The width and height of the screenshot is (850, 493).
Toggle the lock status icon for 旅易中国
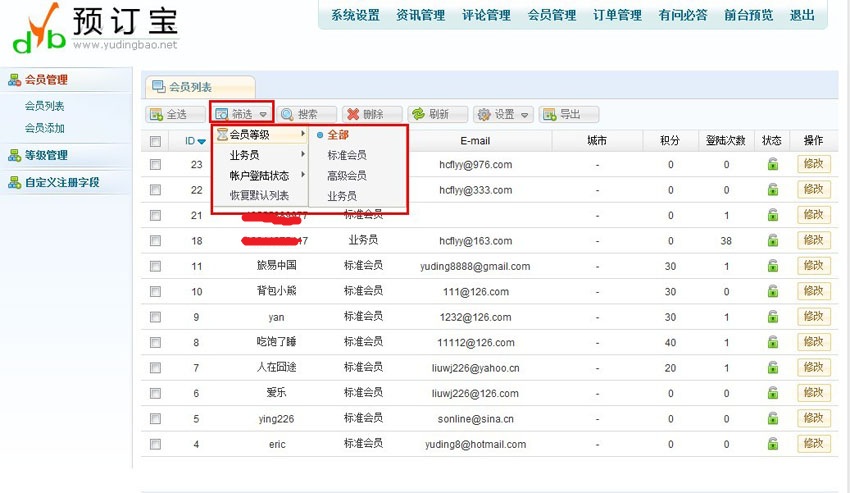(772, 266)
